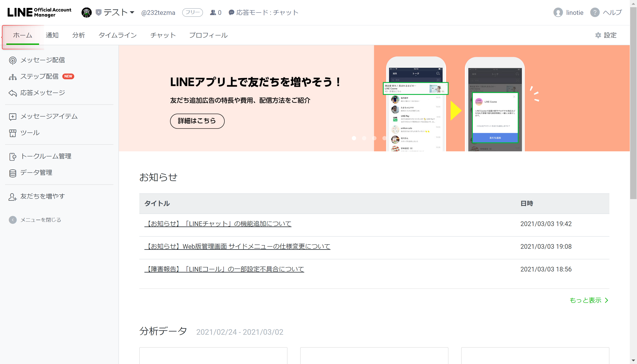This screenshot has width=637, height=364.
Task: Expand トークルーム管理 in the sidebar
Action: pyautogui.click(x=46, y=156)
